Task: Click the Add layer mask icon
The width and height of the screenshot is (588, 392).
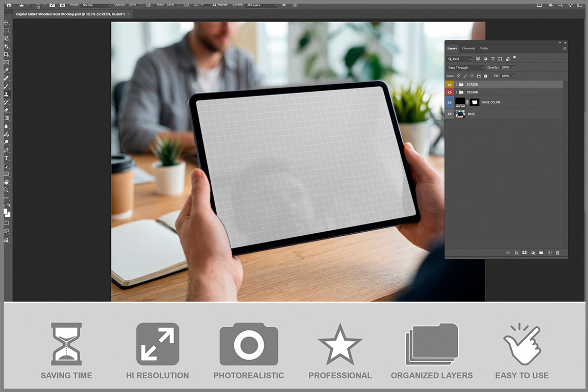Action: [x=524, y=253]
